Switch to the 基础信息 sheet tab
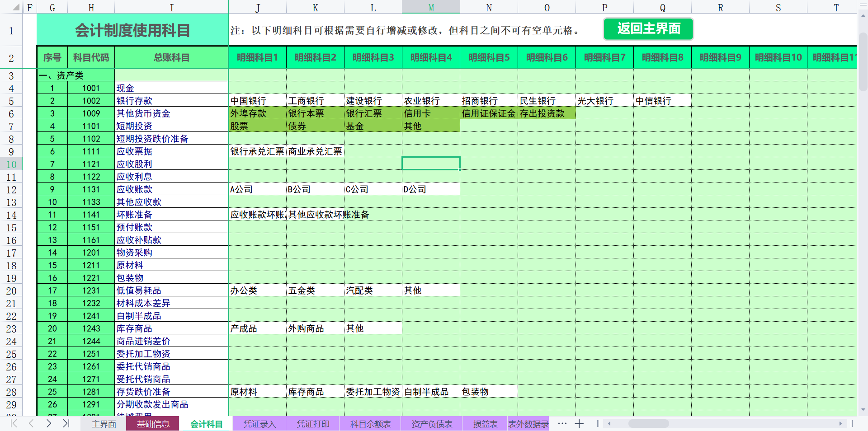 [153, 424]
